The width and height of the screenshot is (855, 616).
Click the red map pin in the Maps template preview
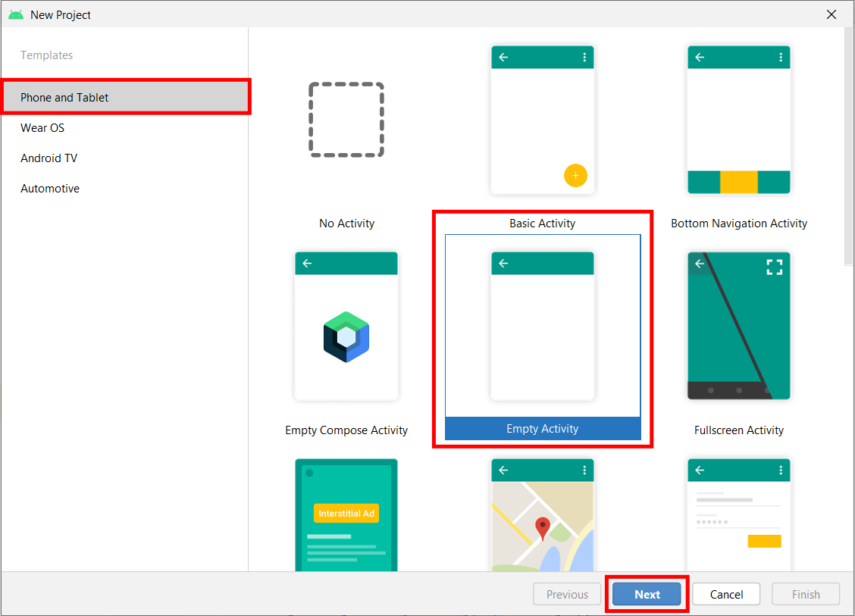543,524
